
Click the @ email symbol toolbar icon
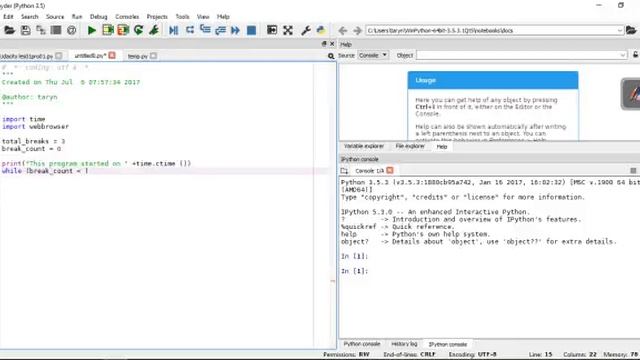71,30
